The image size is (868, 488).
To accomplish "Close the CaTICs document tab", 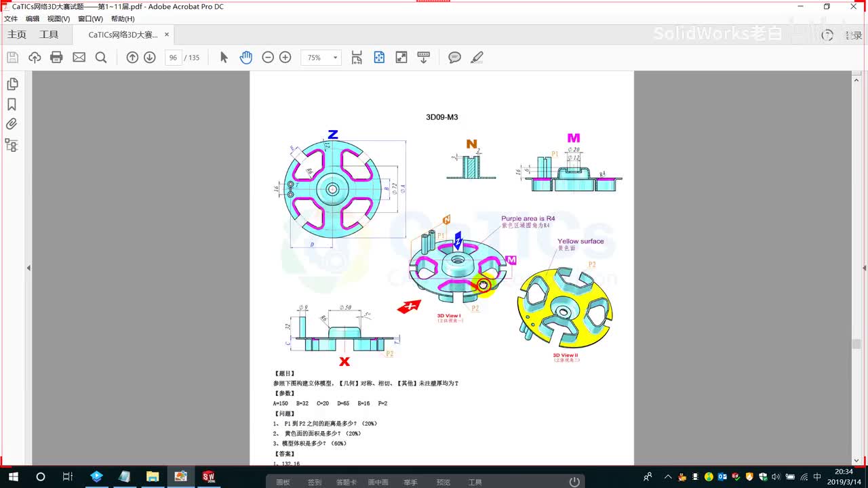I will (167, 35).
